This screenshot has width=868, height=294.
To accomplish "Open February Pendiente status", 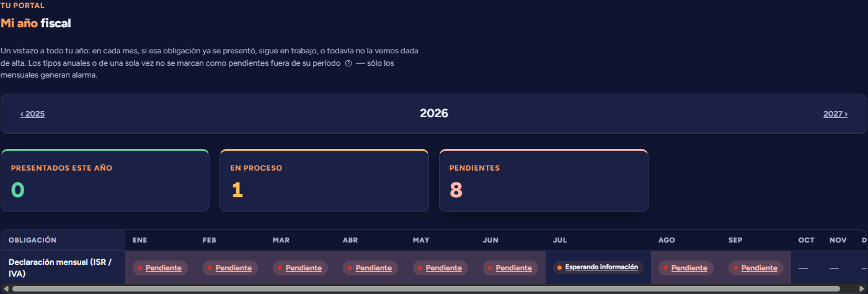I will [x=230, y=268].
